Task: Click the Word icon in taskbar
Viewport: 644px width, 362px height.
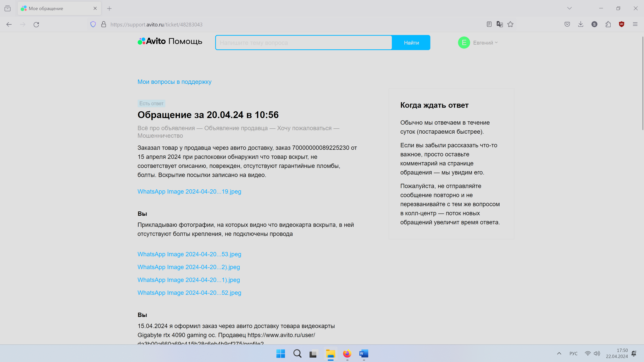Action: tap(364, 354)
